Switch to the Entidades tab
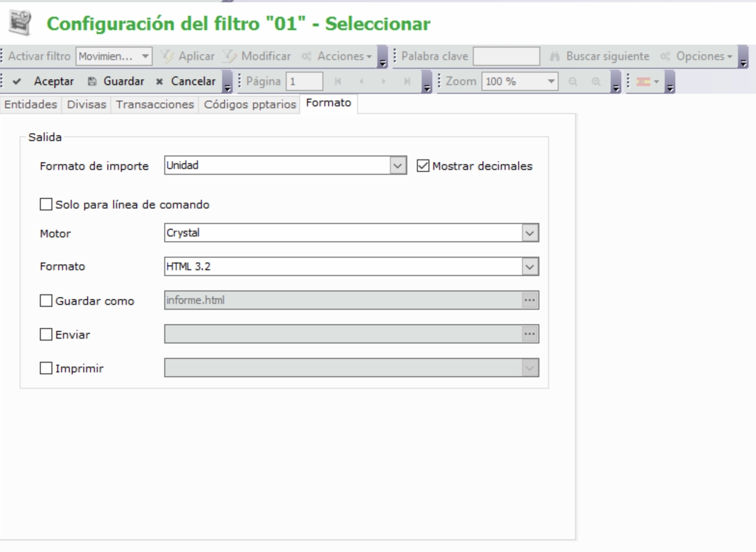Viewport: 756px width, 552px height. click(31, 104)
